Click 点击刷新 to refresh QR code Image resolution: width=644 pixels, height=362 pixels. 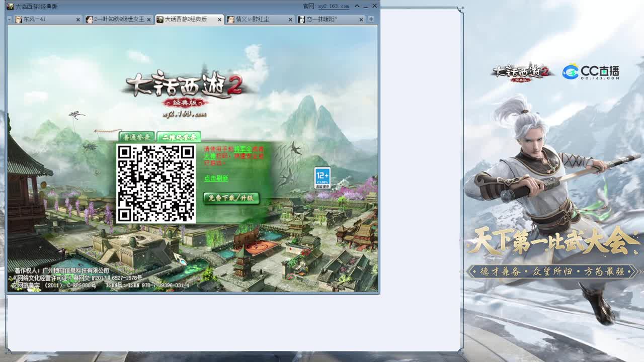pos(216,178)
